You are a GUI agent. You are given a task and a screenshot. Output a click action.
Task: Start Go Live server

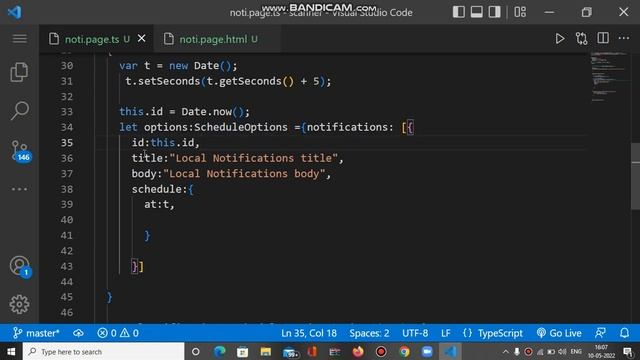tap(559, 333)
